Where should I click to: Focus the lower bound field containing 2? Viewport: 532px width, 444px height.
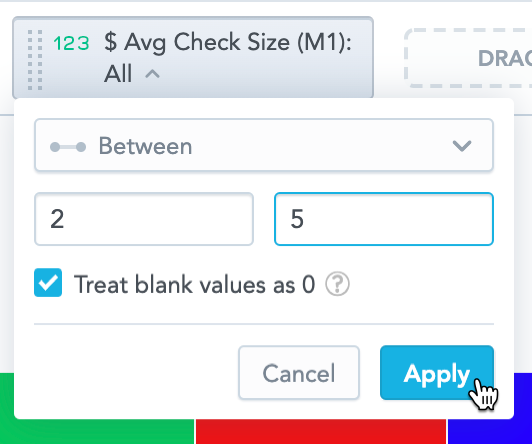pyautogui.click(x=144, y=219)
